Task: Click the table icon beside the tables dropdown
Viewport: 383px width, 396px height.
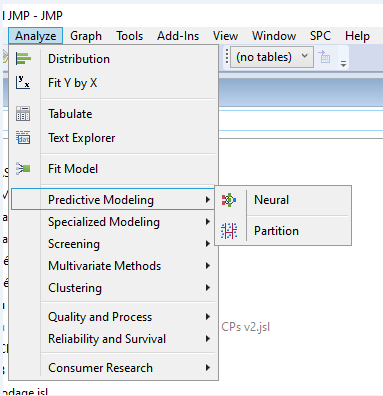Action: click(324, 57)
